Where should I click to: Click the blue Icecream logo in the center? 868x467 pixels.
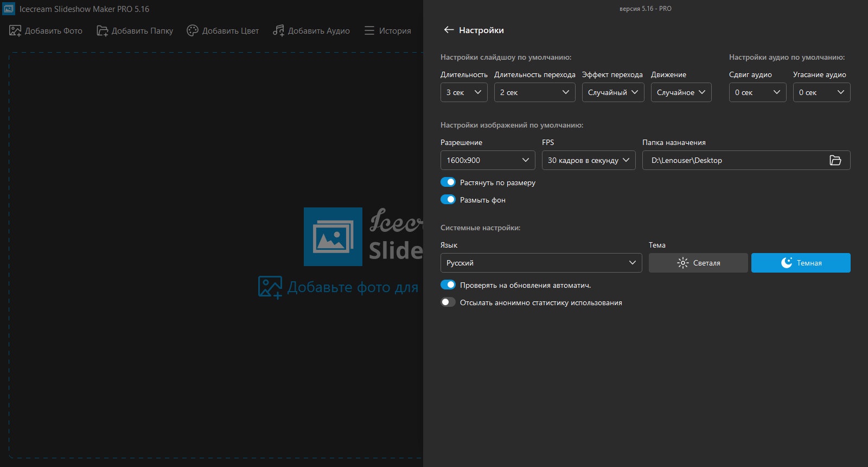click(x=333, y=237)
